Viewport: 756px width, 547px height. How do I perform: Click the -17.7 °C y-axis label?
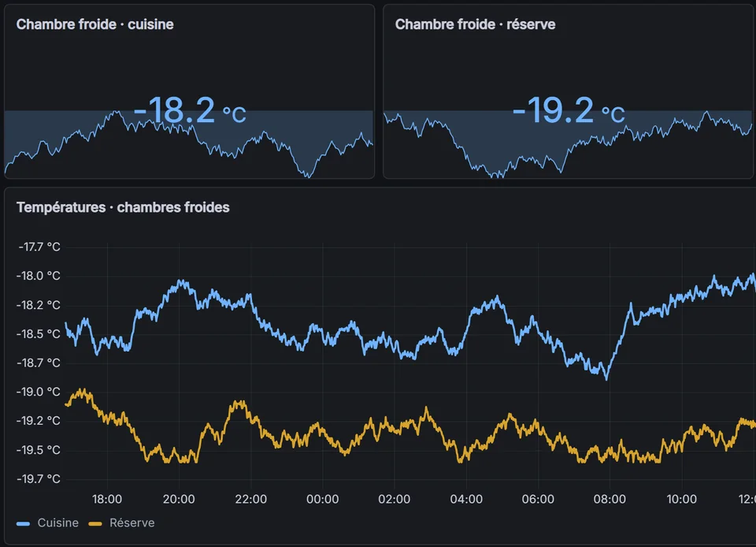pyautogui.click(x=39, y=247)
